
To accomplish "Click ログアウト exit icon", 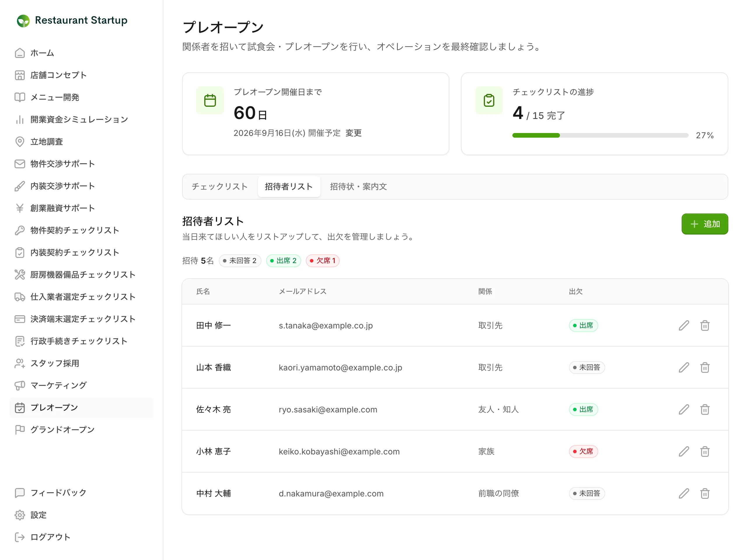I will pos(20,537).
